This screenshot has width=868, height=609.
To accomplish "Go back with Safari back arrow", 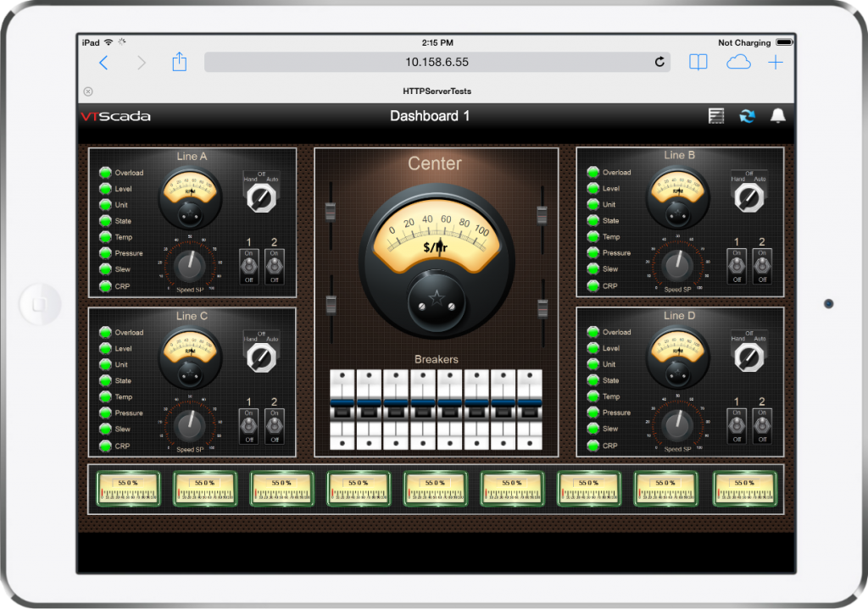I will click(x=103, y=63).
